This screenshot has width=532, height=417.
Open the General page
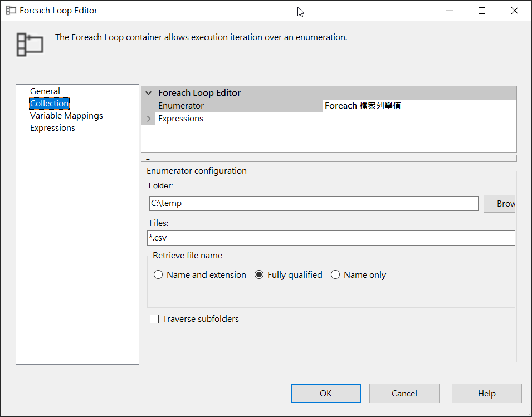click(x=45, y=91)
